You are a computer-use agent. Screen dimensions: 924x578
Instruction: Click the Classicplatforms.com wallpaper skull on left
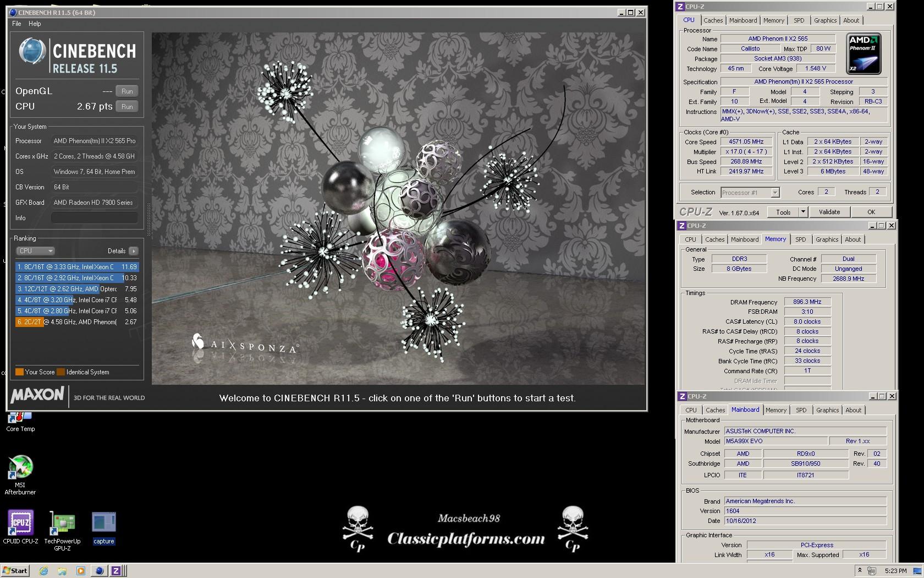(x=358, y=528)
